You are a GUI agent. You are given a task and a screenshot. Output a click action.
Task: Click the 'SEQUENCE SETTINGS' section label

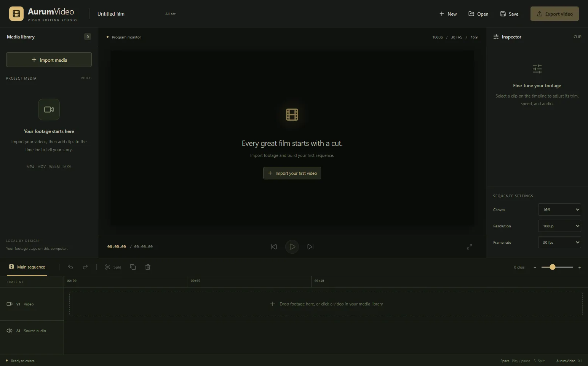point(513,196)
